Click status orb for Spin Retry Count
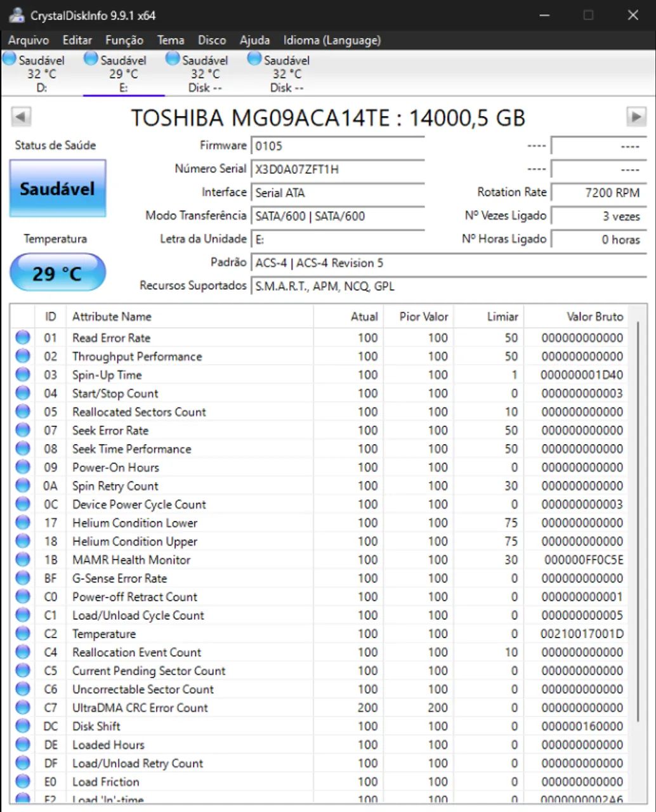656x812 pixels. click(23, 485)
